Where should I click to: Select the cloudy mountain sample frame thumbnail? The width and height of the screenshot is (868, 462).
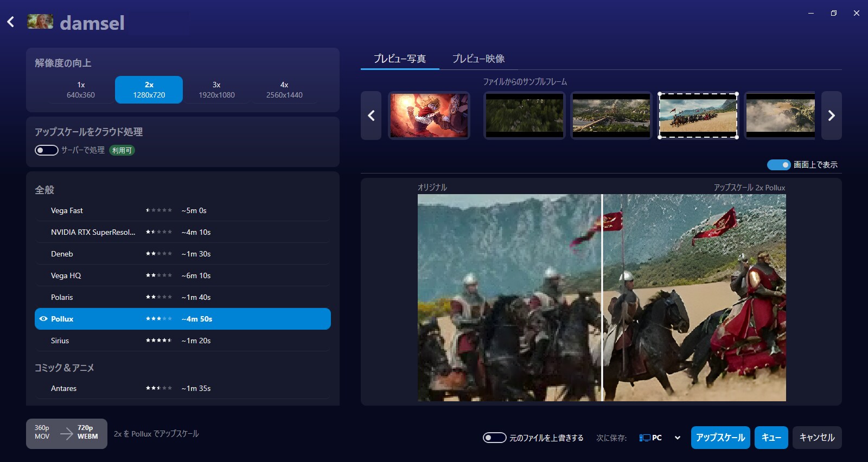(780, 115)
